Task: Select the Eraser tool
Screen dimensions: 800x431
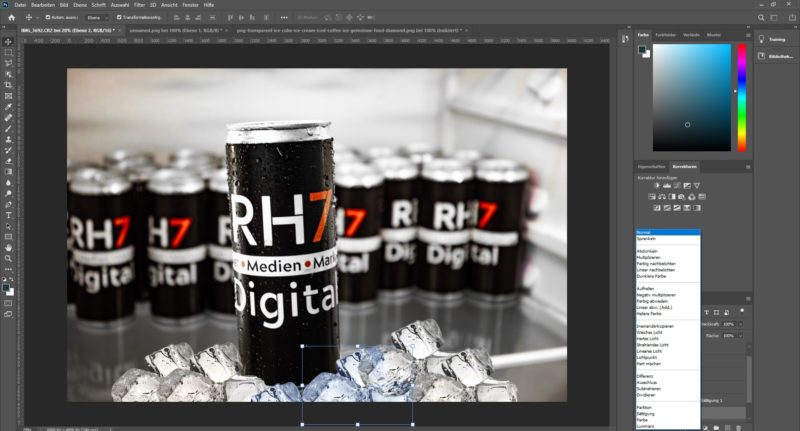Action: (x=8, y=161)
